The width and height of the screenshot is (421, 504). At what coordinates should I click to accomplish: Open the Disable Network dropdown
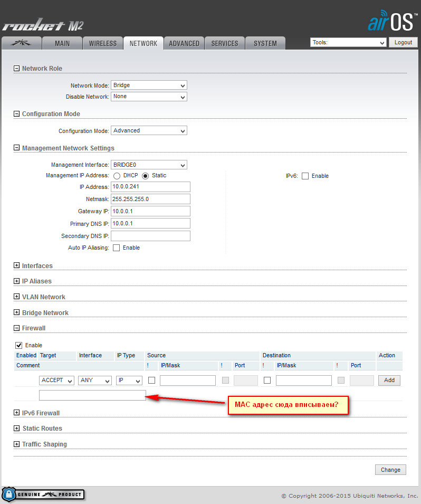[149, 97]
